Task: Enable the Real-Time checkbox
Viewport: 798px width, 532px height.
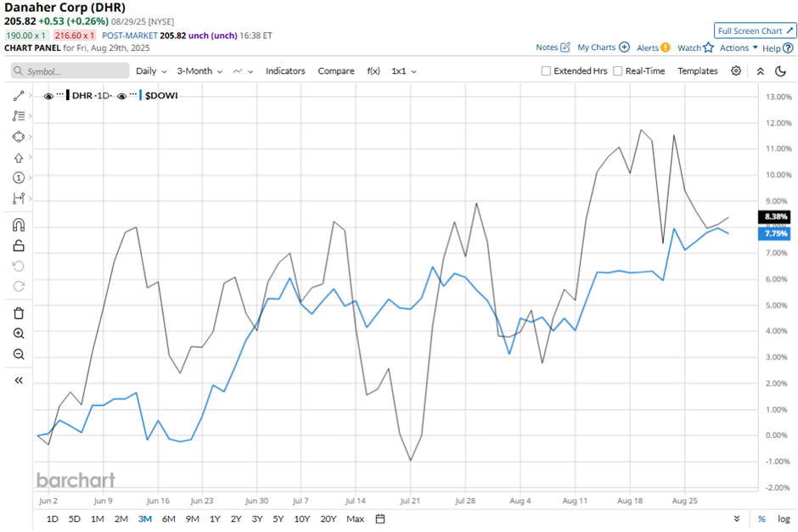Action: [618, 71]
